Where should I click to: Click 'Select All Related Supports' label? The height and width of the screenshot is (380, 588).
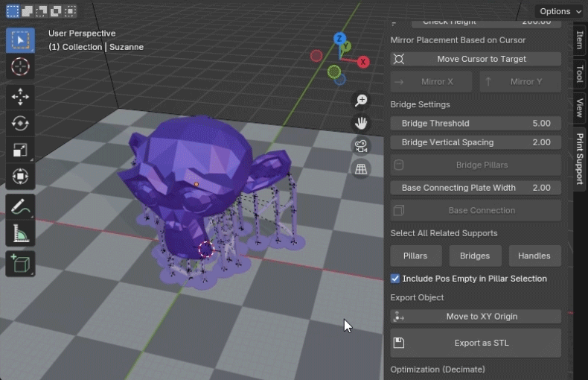coord(444,233)
